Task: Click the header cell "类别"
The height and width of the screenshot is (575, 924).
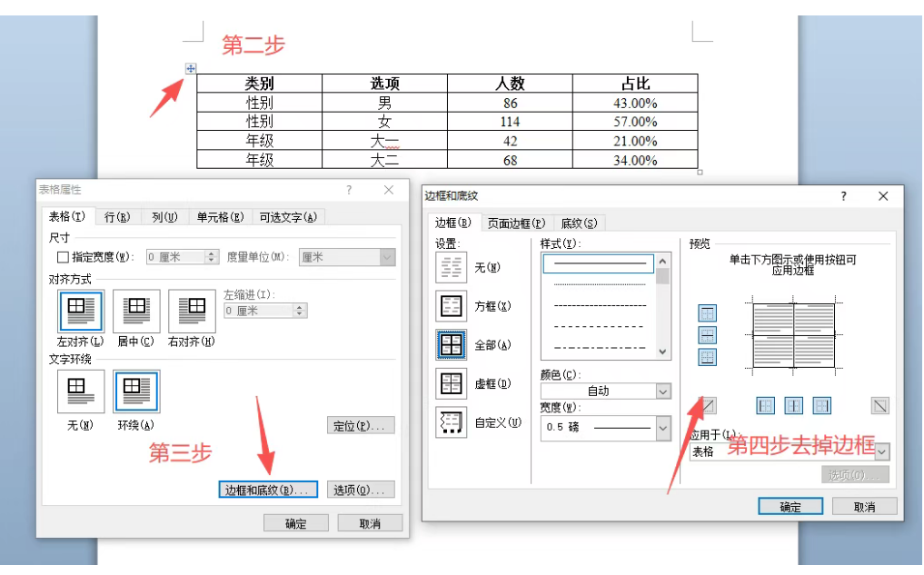Action: click(259, 84)
